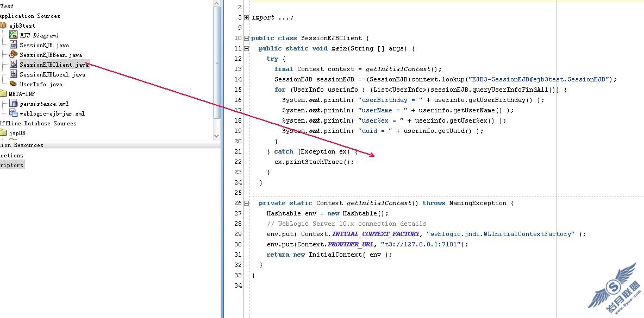Click the navigator scrollbar down arrow
This screenshot has width=644, height=318.
217,136
